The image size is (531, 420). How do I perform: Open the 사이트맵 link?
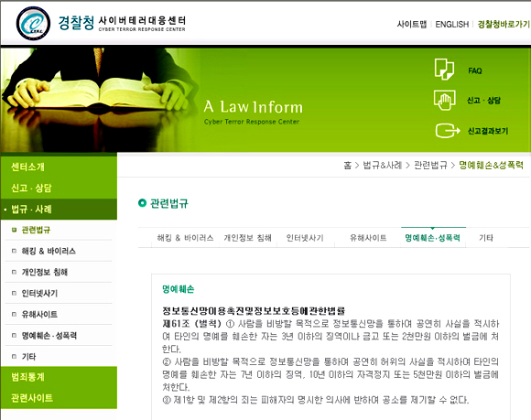click(x=412, y=25)
